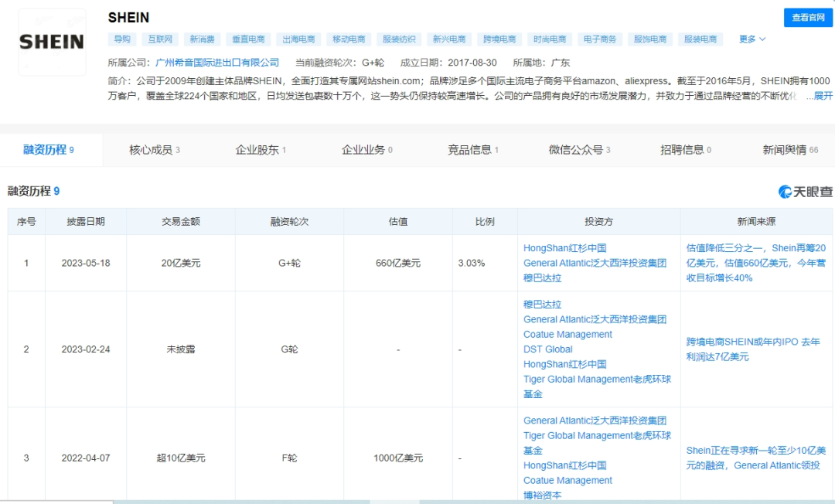Open Tiger Global Management link in row 2
The image size is (835, 504).
point(597,387)
